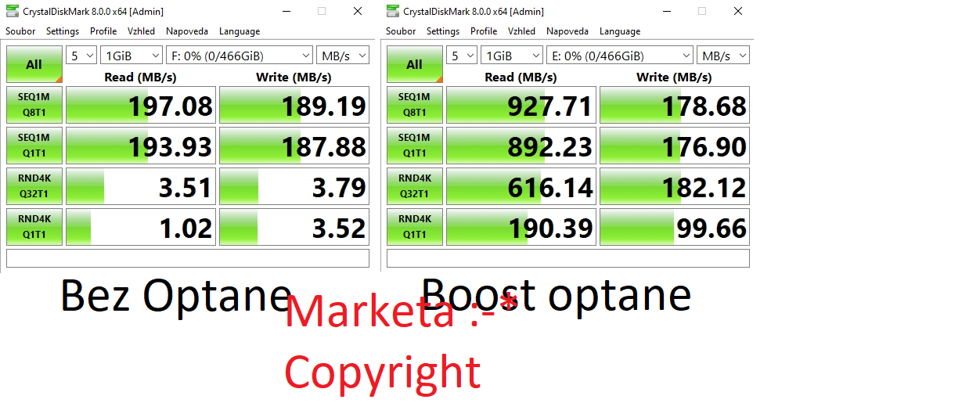Image resolution: width=980 pixels, height=414 pixels.
Task: Start RND4K Q1T1 test in right window
Action: pyautogui.click(x=415, y=227)
